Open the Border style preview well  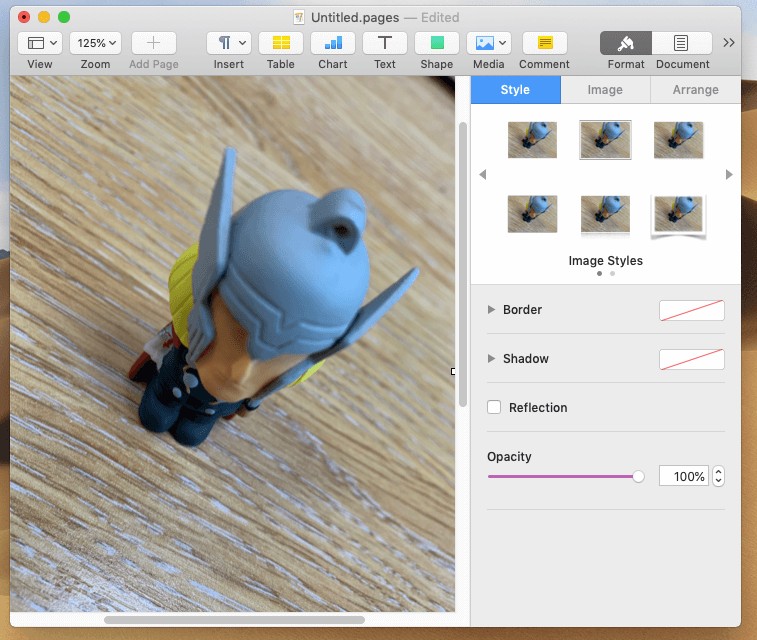point(692,310)
